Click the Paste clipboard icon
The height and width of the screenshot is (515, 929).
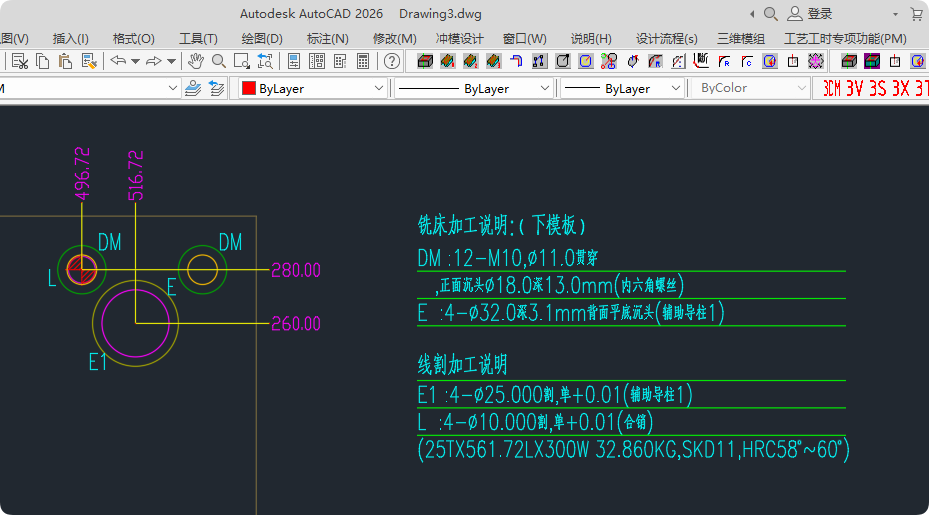66,61
